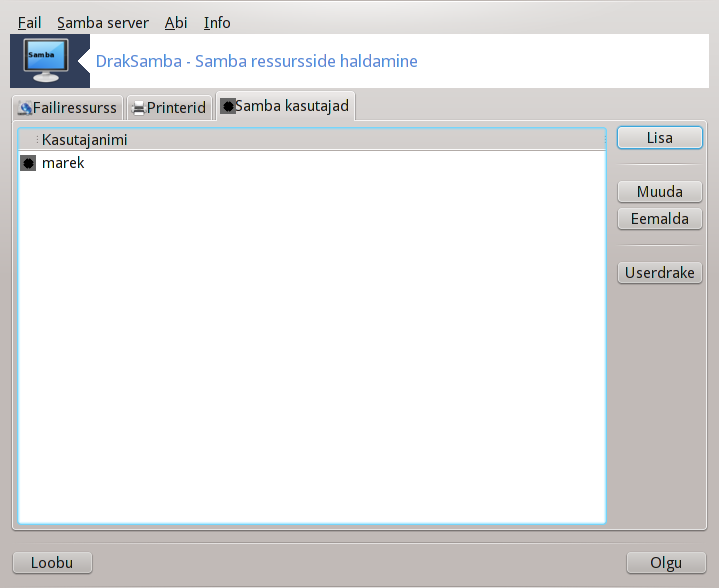Open the Samba server menu
The image size is (719, 588).
coord(103,22)
